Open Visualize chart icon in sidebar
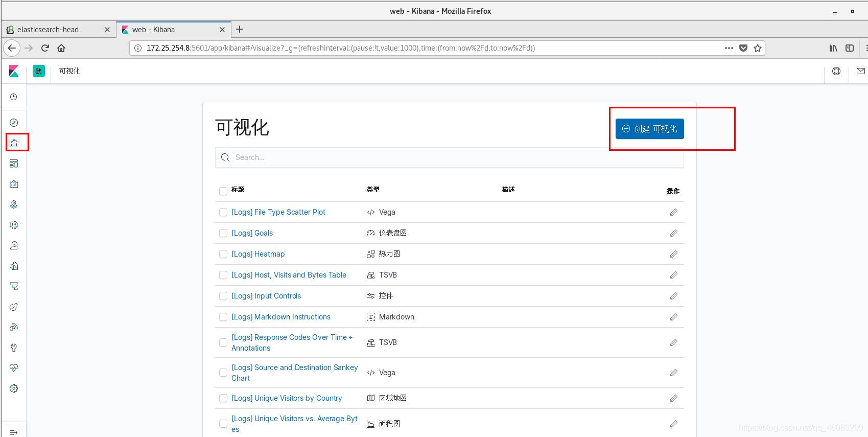The width and height of the screenshot is (868, 437). (14, 143)
